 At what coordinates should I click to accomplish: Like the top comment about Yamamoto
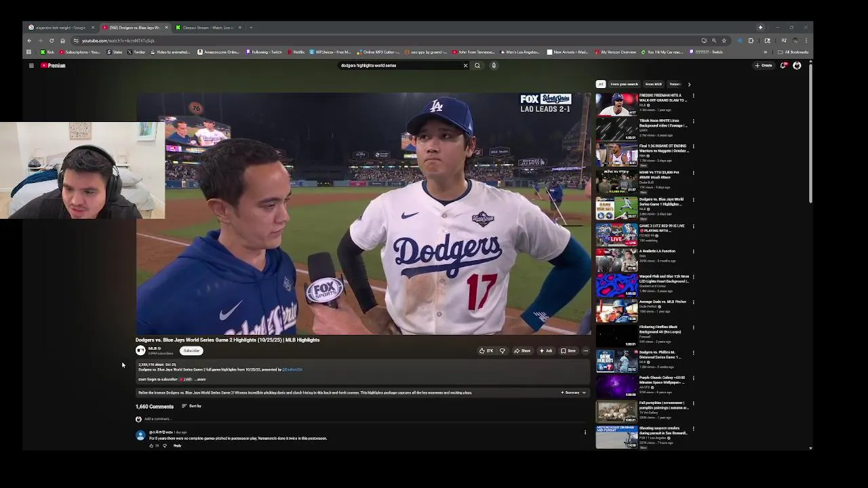click(x=151, y=446)
